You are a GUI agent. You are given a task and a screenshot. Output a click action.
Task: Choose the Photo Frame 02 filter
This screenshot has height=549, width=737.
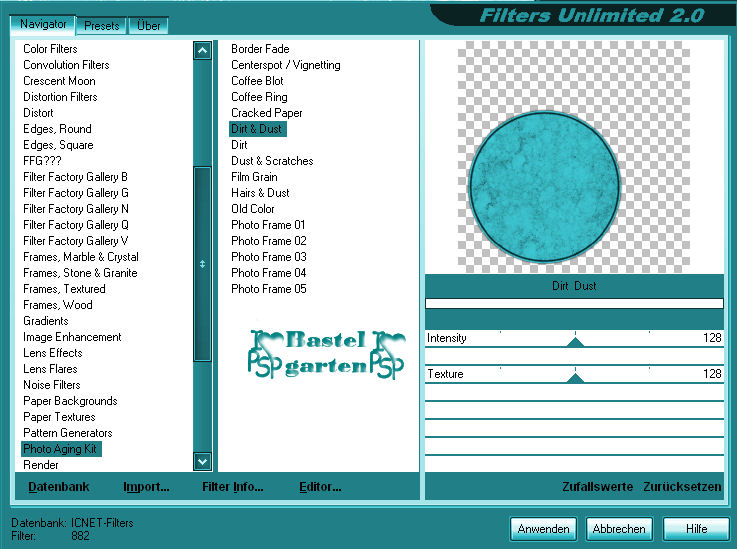(268, 241)
